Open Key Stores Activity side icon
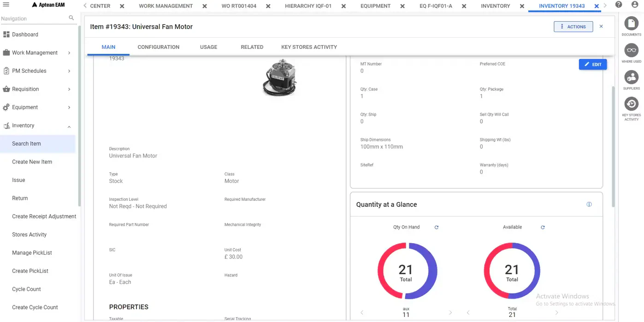 click(631, 104)
